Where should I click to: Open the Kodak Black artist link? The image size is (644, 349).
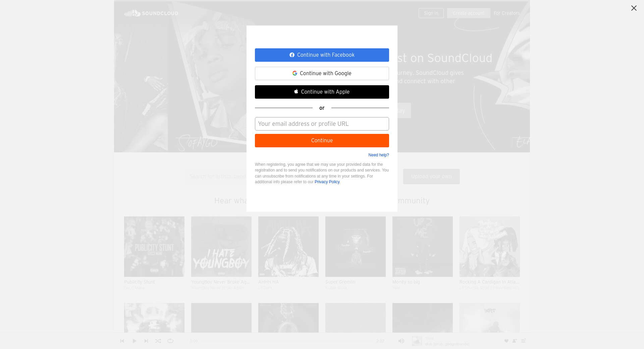point(336,288)
